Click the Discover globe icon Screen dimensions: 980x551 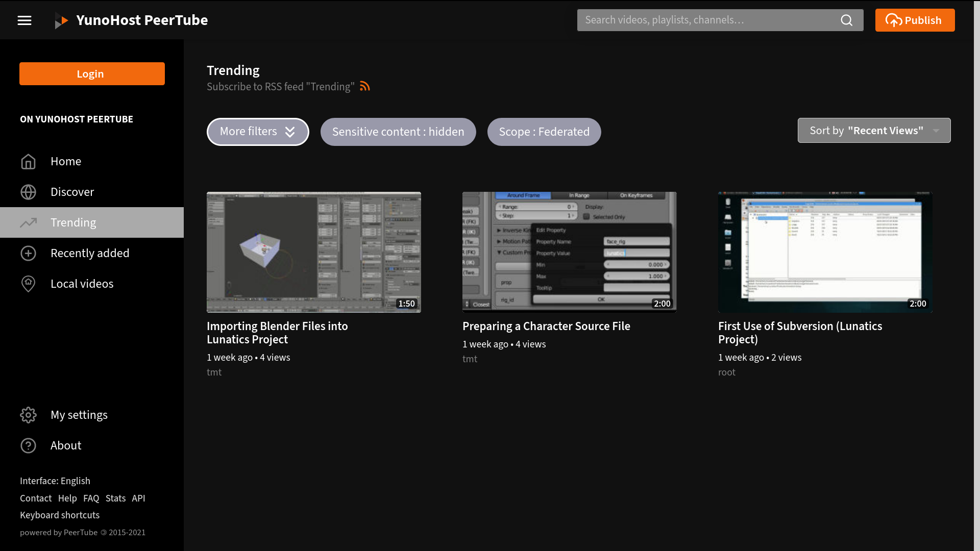[28, 192]
